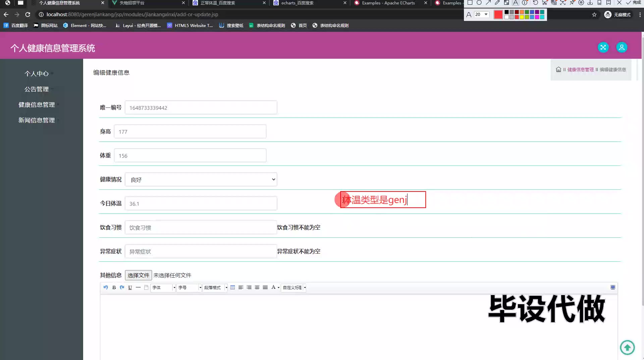Click the fullscreen toggle icon in header

(x=603, y=47)
